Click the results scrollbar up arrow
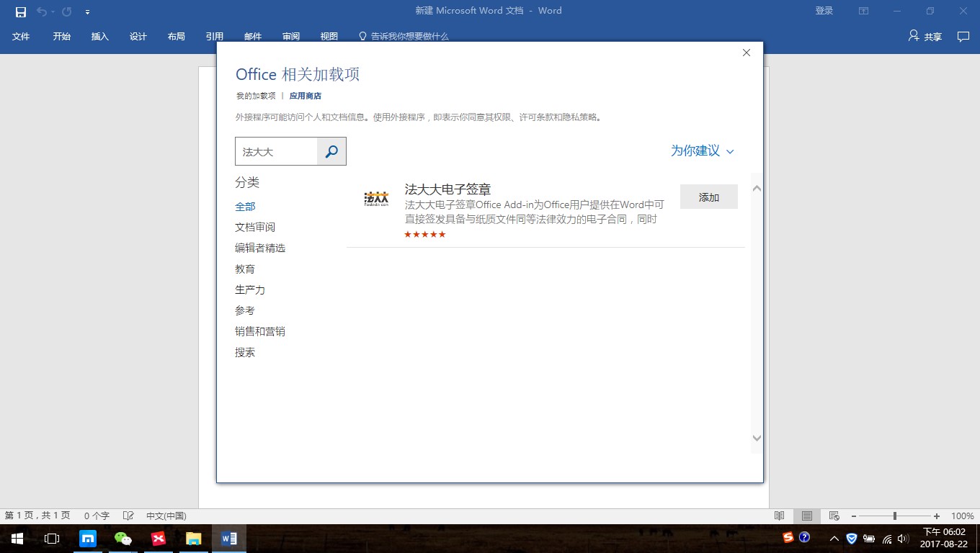 click(x=757, y=188)
